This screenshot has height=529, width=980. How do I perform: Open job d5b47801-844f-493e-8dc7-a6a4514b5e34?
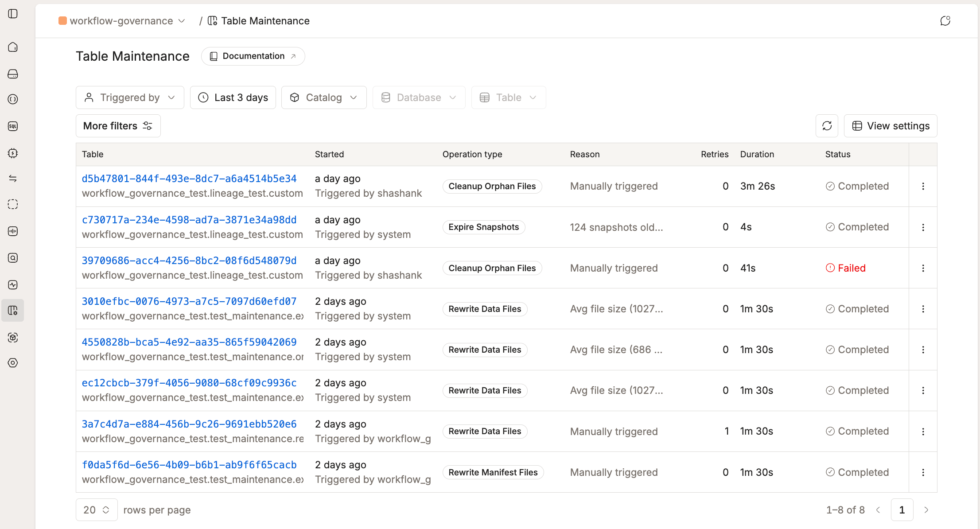pyautogui.click(x=189, y=179)
